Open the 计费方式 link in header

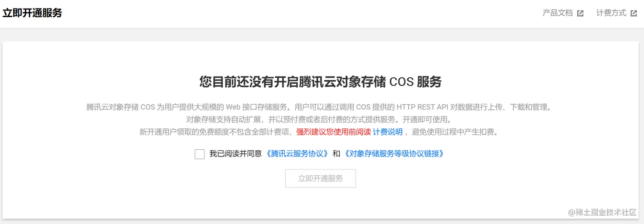(611, 13)
